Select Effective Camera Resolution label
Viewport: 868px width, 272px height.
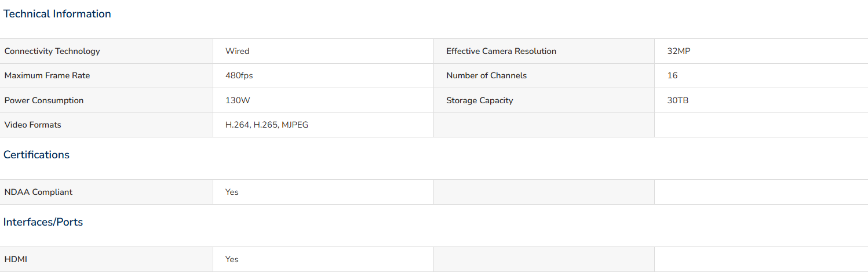coord(501,51)
